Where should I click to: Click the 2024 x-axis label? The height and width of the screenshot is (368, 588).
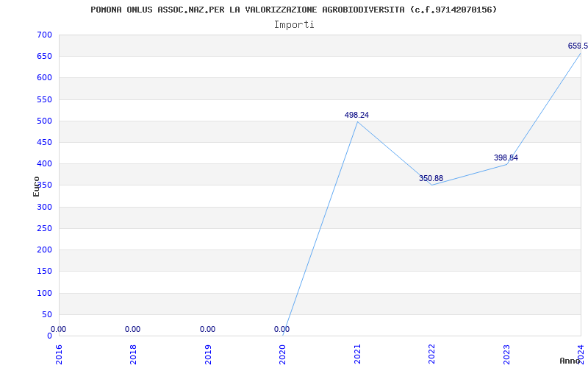(x=581, y=355)
